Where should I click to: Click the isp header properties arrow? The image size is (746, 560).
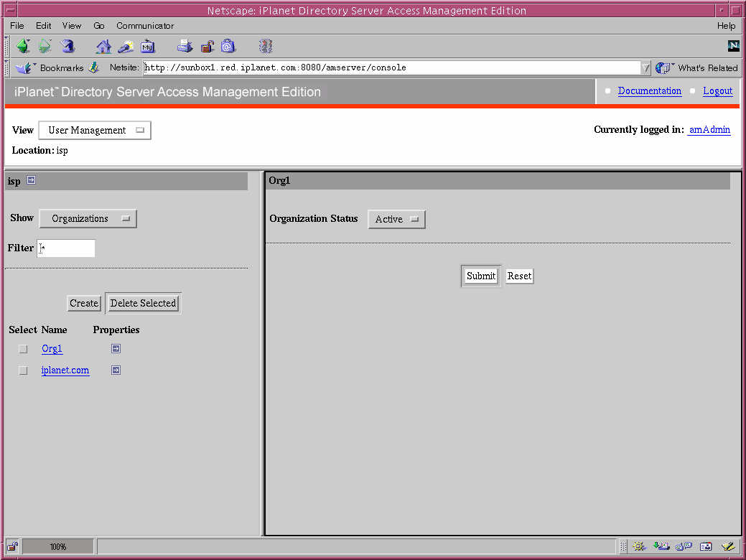pos(31,180)
